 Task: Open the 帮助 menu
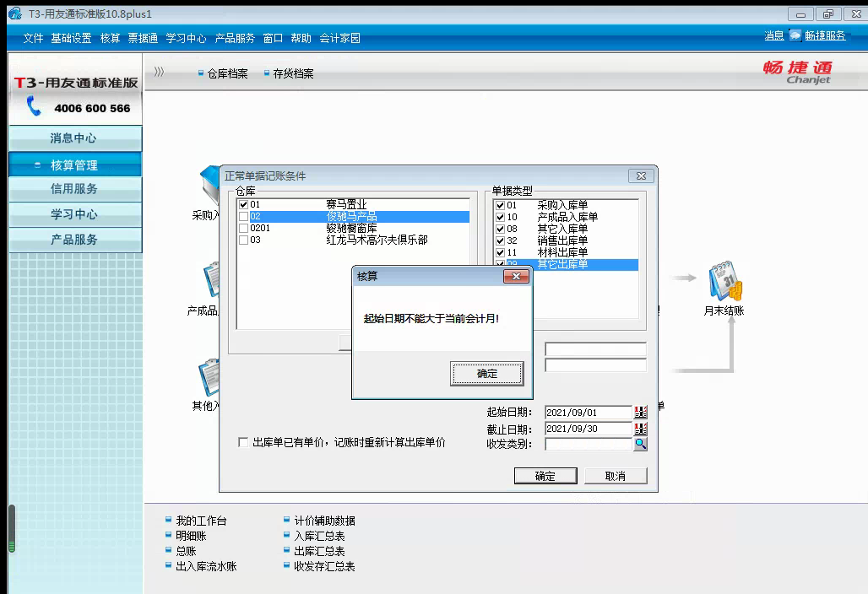coord(301,38)
